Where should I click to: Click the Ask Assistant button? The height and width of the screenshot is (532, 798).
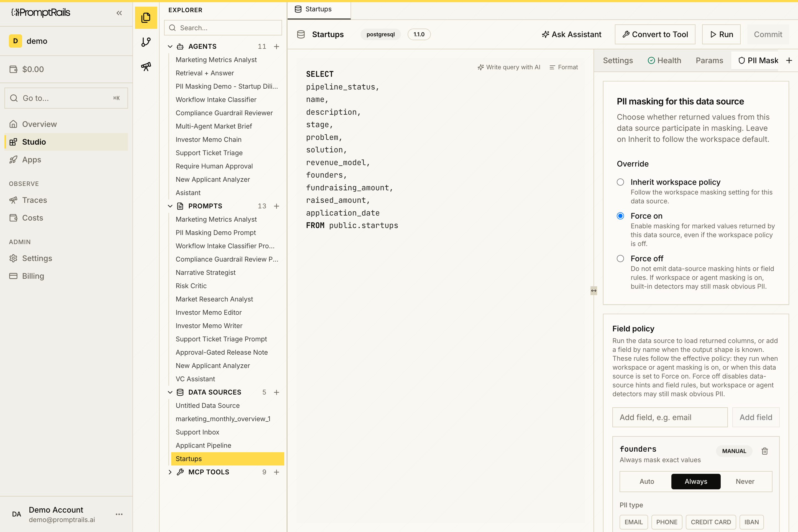pyautogui.click(x=571, y=34)
